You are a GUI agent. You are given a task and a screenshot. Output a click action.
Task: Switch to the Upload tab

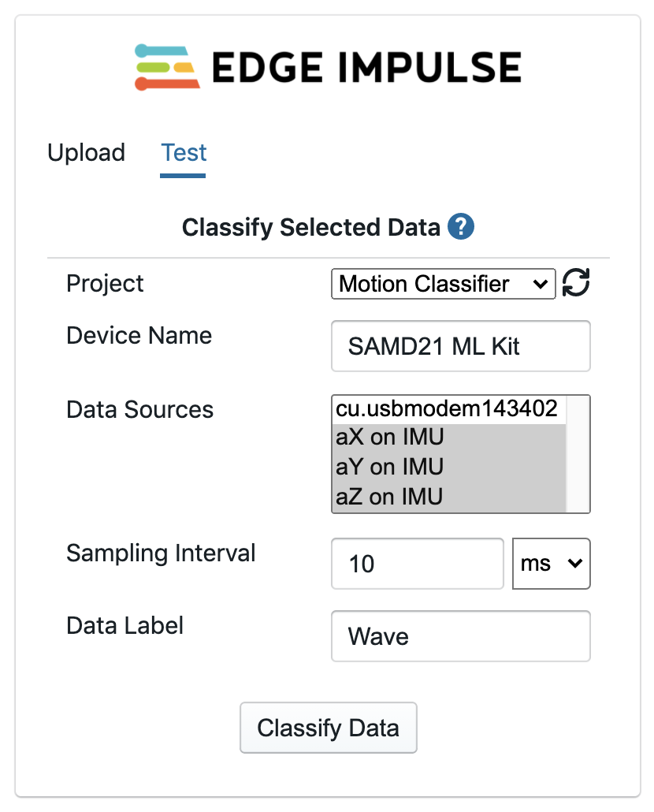[x=86, y=152]
